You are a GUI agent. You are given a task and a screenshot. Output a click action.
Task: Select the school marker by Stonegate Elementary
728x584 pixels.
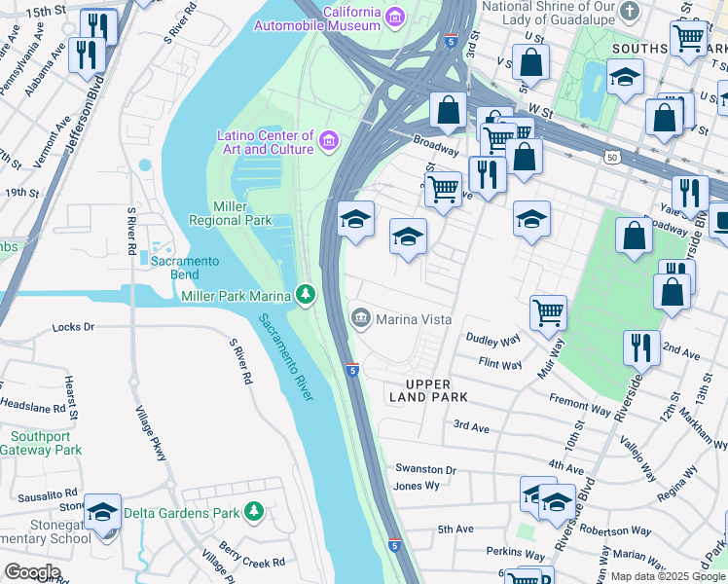[102, 514]
